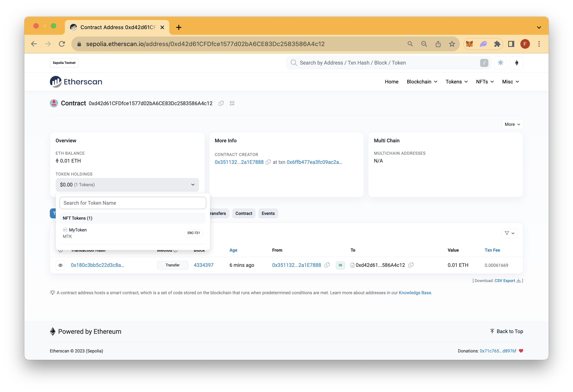Open transaction hash 0x180c3bb5c22d3c8a
The image size is (573, 392).
pyautogui.click(x=97, y=265)
